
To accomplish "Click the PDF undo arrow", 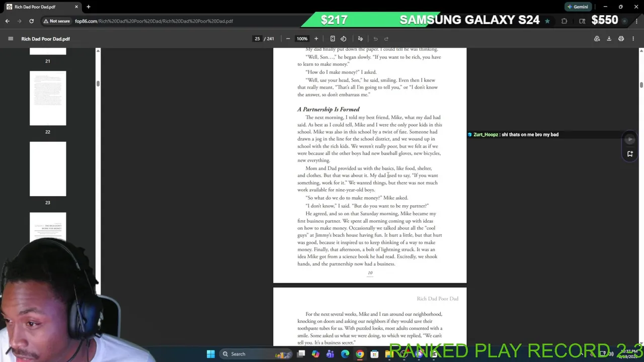I will point(375,39).
